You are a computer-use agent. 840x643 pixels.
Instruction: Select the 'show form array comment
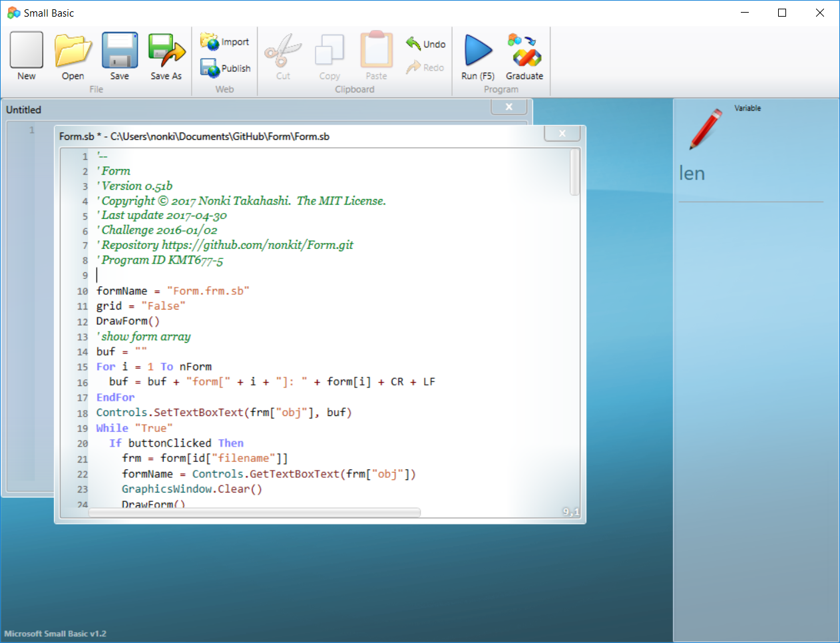(x=144, y=336)
